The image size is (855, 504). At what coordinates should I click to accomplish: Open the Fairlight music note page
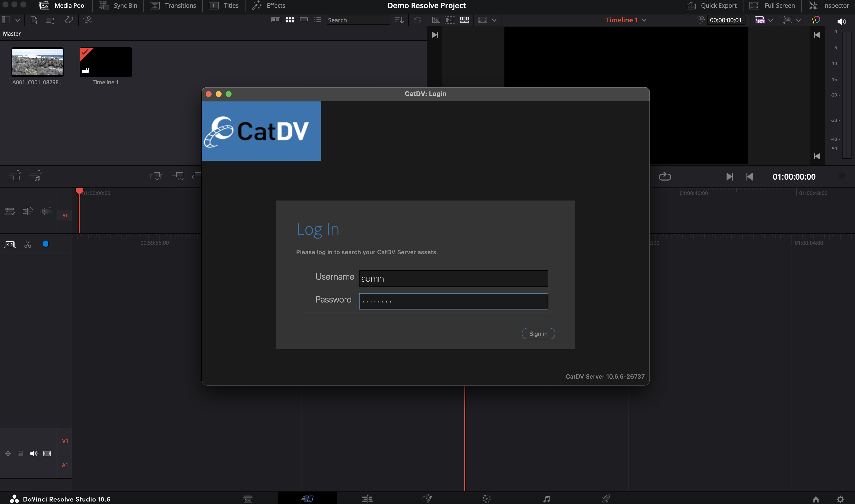(547, 499)
